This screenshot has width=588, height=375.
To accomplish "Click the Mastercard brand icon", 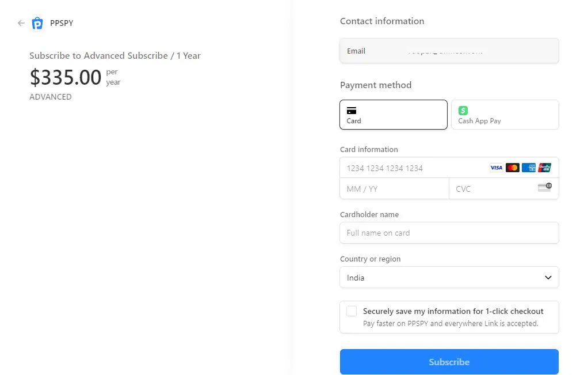I will pyautogui.click(x=512, y=167).
